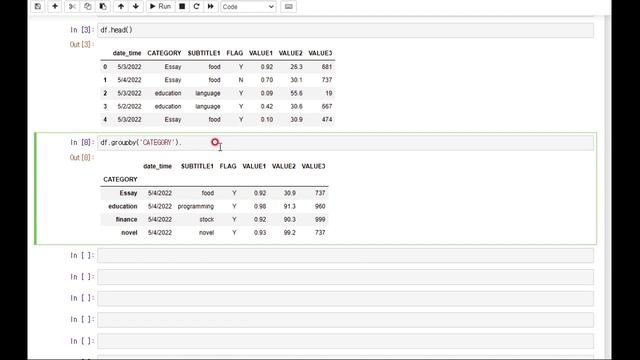The image size is (640, 360).
Task: Click the 5/2/2022 date in row 3
Action: point(129,107)
